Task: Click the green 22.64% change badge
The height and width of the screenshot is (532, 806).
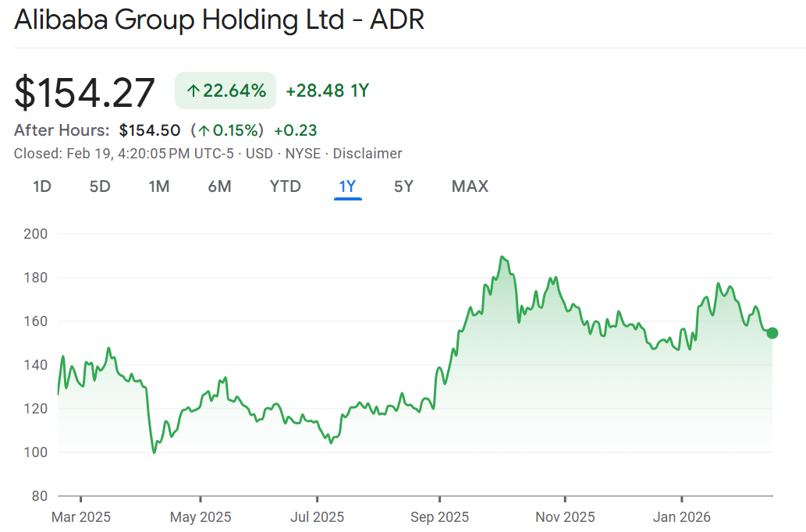Action: pyautogui.click(x=225, y=90)
